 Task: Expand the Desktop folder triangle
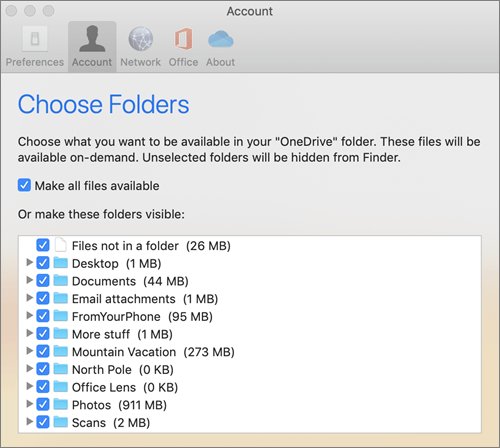29,262
